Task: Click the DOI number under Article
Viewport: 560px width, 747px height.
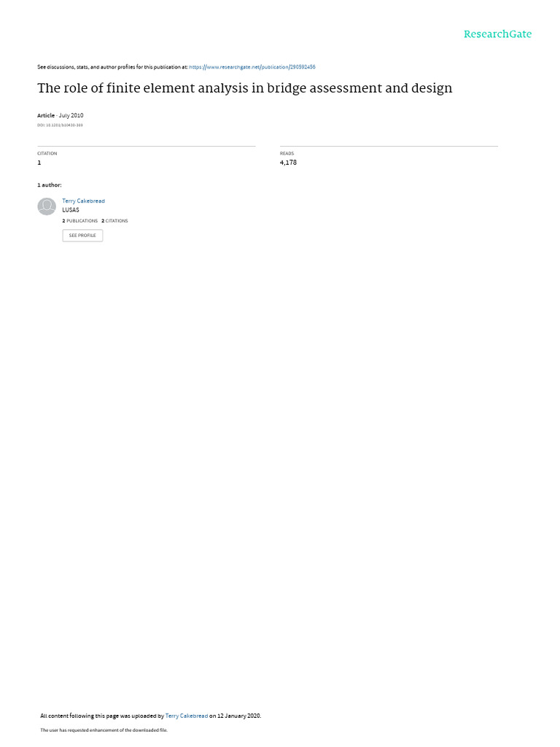Action: pos(60,125)
